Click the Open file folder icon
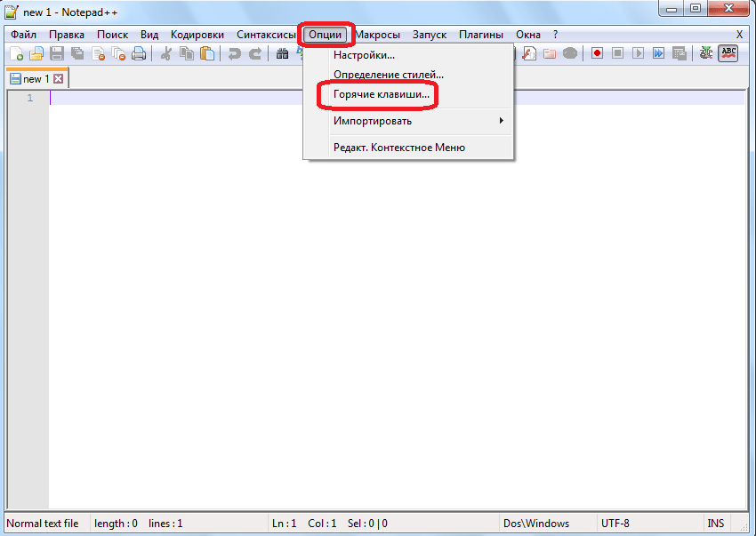The image size is (756, 536). (36, 53)
